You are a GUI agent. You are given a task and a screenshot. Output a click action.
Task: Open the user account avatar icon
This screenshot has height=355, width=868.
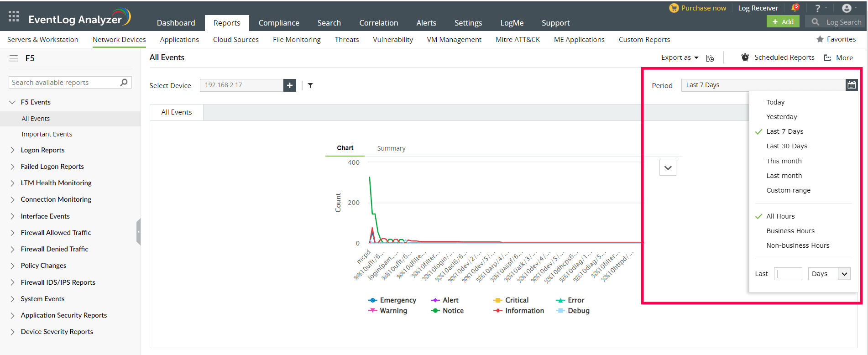(x=847, y=8)
